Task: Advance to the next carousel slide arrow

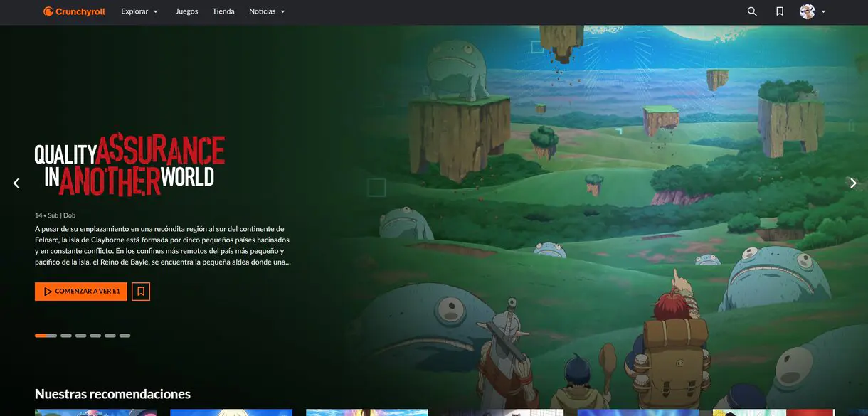Action: point(853,183)
